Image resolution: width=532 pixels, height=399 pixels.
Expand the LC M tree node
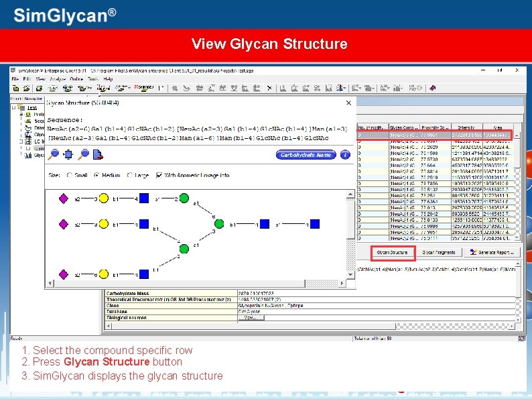[21, 141]
